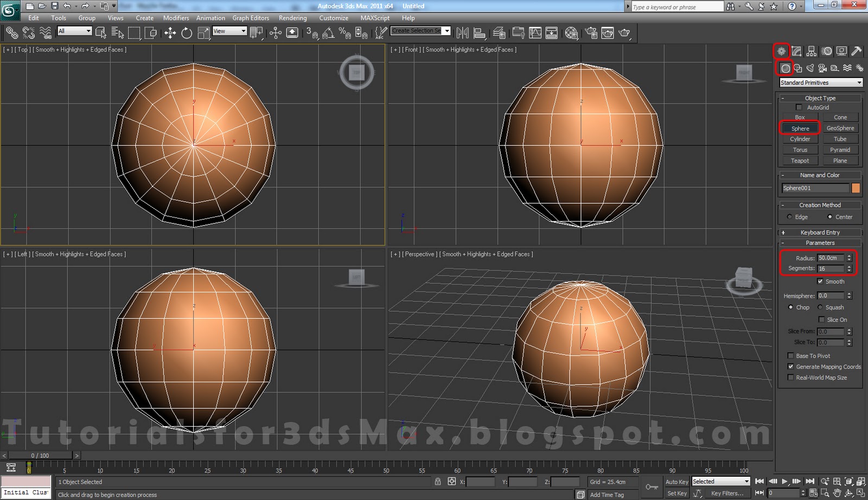Click the Sphere001 object color swatch
Screen dimensions: 868x500
(x=856, y=188)
